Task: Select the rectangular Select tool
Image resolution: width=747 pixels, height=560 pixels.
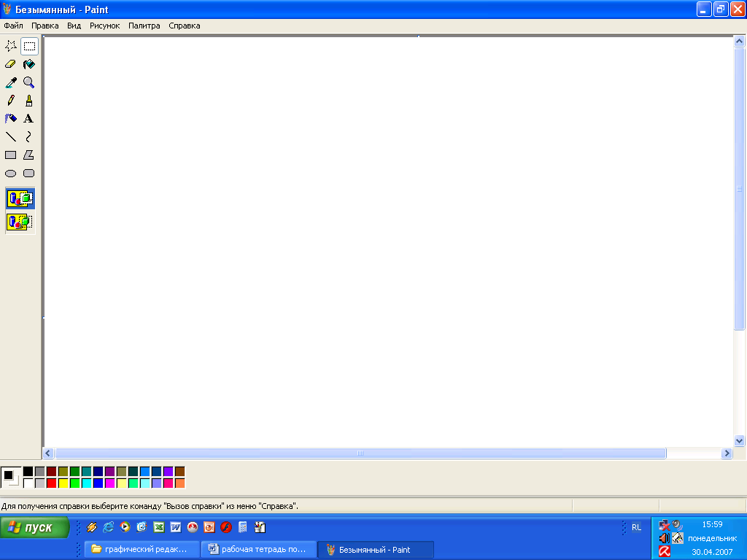Action: coord(29,46)
